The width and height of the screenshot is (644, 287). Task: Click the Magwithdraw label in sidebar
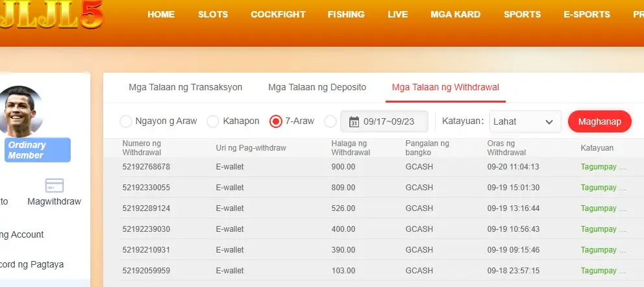coord(55,201)
